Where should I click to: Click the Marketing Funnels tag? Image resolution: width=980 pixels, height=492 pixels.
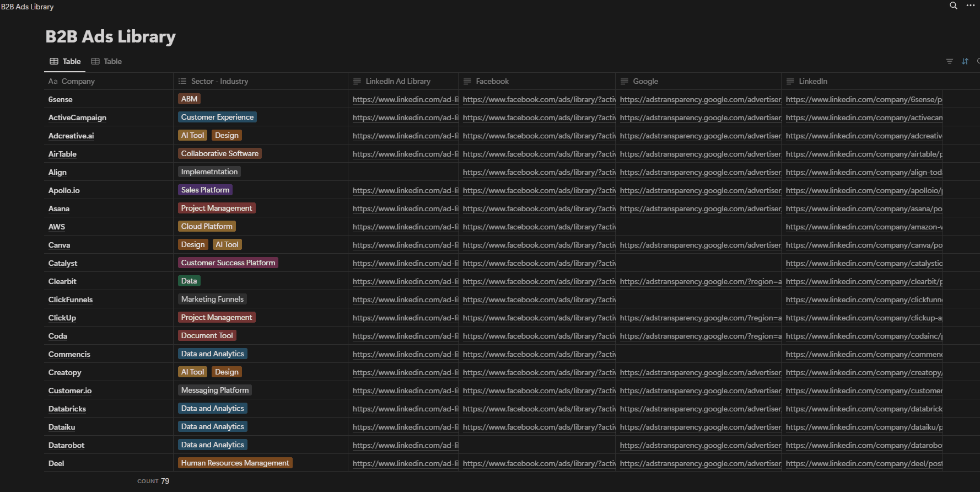[212, 299]
